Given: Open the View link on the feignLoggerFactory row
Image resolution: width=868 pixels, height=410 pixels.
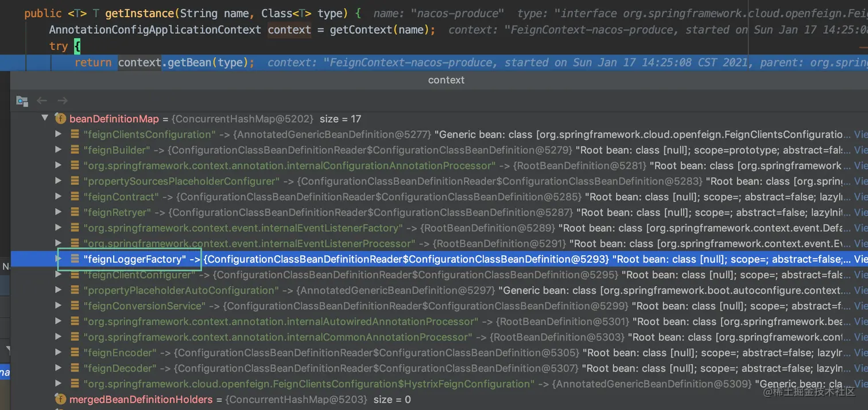Looking at the screenshot, I should tap(861, 259).
